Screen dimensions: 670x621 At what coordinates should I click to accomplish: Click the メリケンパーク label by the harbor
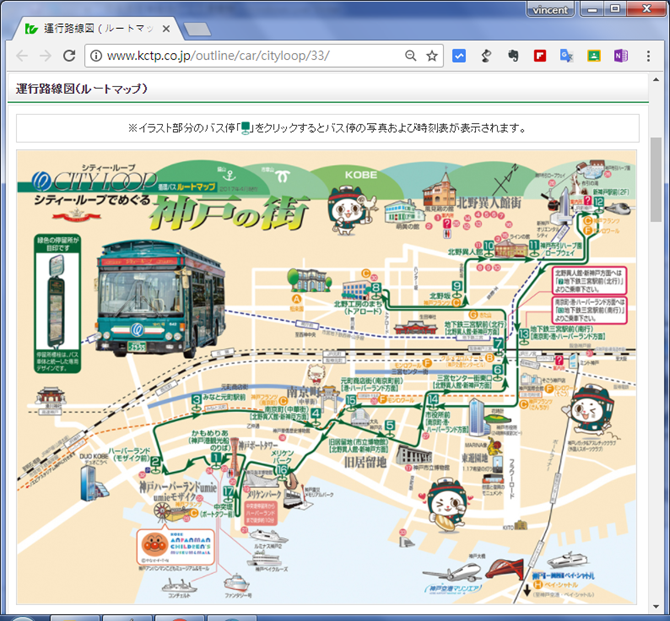(264, 494)
